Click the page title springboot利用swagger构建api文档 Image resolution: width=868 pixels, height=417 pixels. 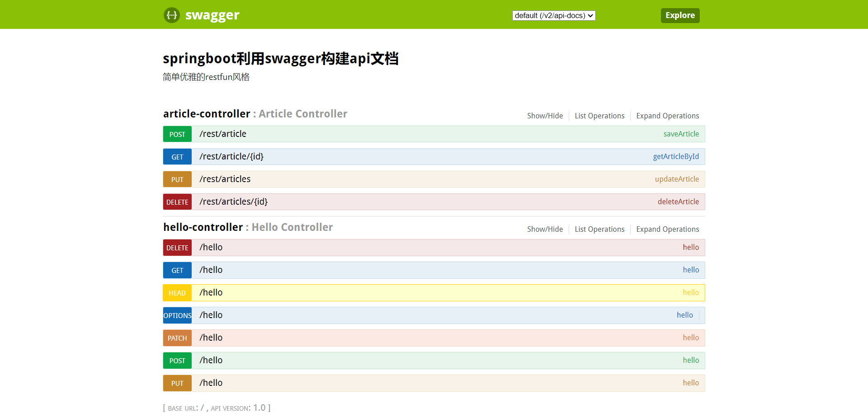(281, 59)
